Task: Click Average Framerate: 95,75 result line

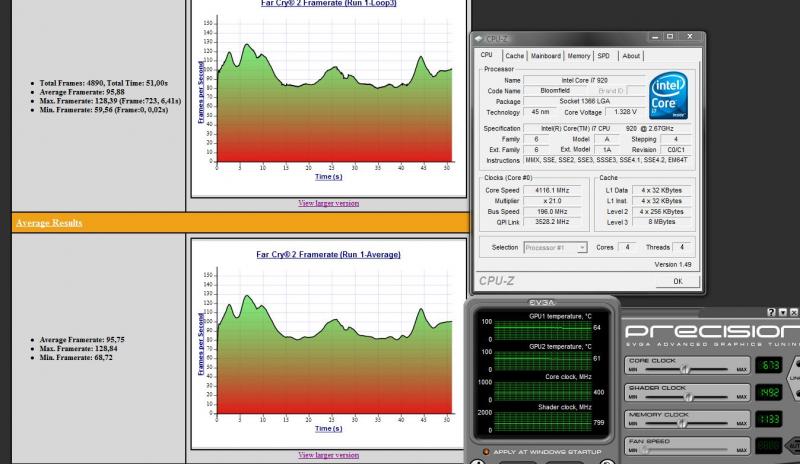Action: click(x=82, y=339)
